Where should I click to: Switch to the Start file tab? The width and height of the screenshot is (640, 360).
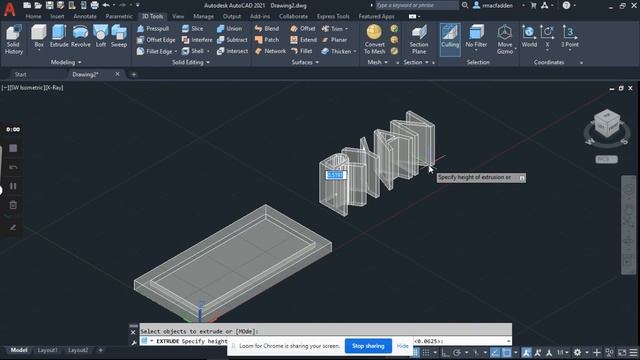click(20, 74)
